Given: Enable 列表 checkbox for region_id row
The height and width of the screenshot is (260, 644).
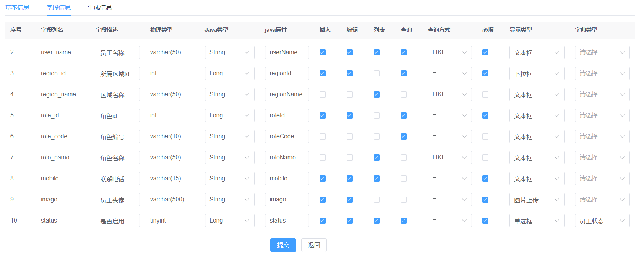Looking at the screenshot, I should (x=377, y=73).
